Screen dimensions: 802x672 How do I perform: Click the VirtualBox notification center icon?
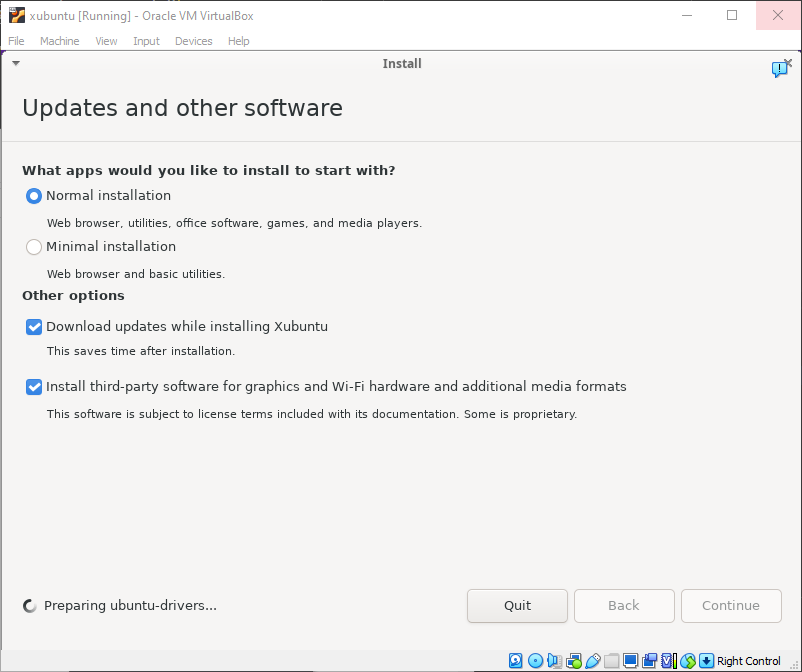click(x=781, y=68)
